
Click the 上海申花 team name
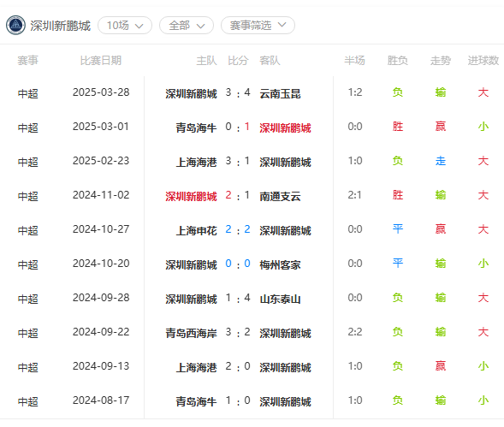(x=196, y=230)
